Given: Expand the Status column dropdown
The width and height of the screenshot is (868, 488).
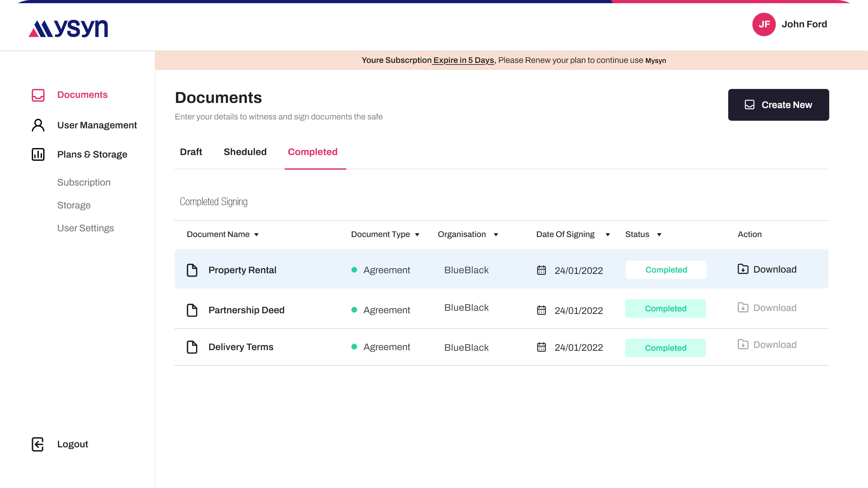Looking at the screenshot, I should click(659, 235).
